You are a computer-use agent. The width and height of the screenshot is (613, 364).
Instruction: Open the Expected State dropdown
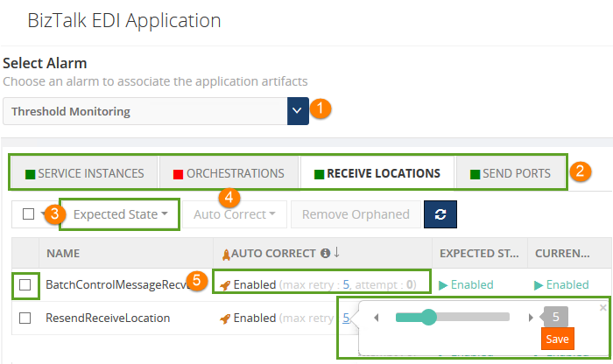click(120, 214)
